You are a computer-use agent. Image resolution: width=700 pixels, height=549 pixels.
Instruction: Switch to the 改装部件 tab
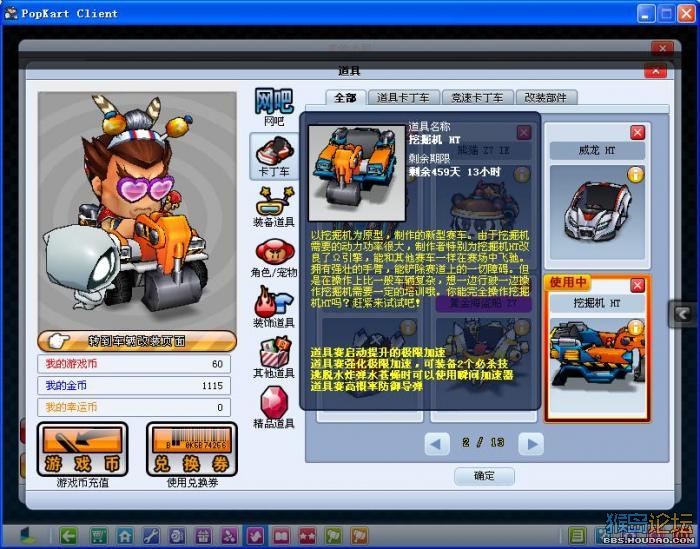click(546, 97)
